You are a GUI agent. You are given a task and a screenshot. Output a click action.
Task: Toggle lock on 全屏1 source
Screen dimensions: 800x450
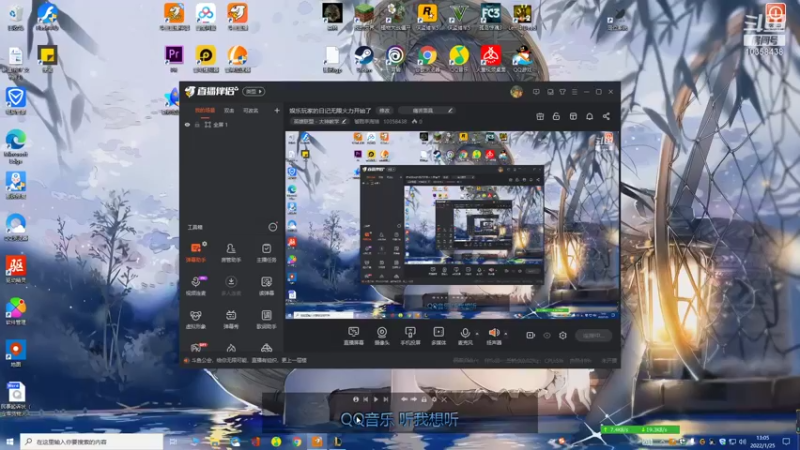tap(197, 124)
